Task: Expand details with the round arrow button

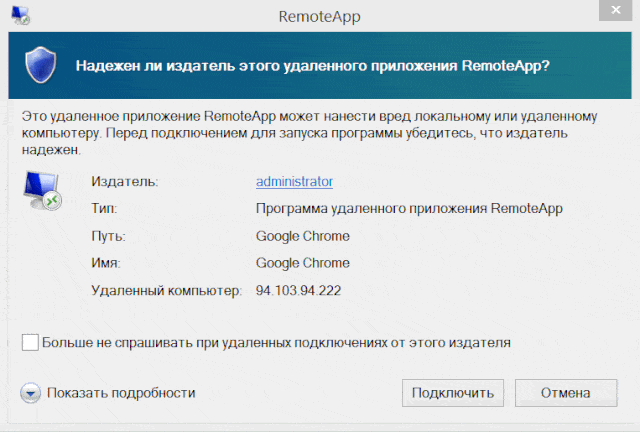Action: (30, 393)
